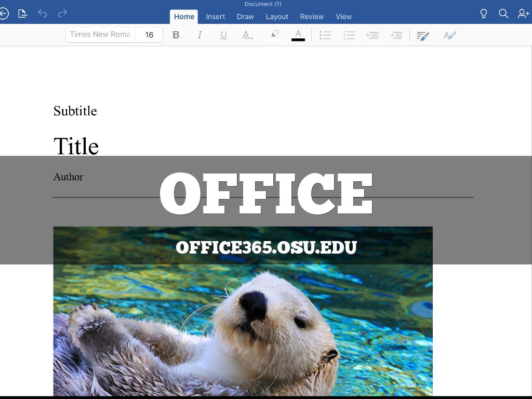Expand more font formatting options
Image resolution: width=532 pixels, height=399 pixels.
click(x=248, y=35)
